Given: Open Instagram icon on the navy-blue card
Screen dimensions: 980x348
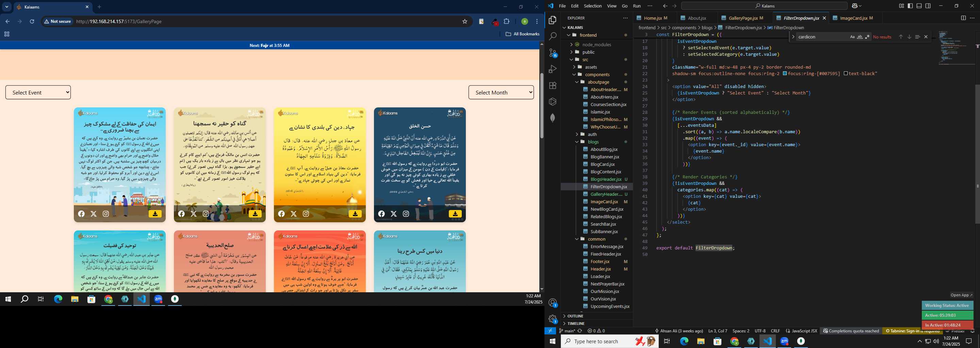Looking at the screenshot, I should [406, 214].
